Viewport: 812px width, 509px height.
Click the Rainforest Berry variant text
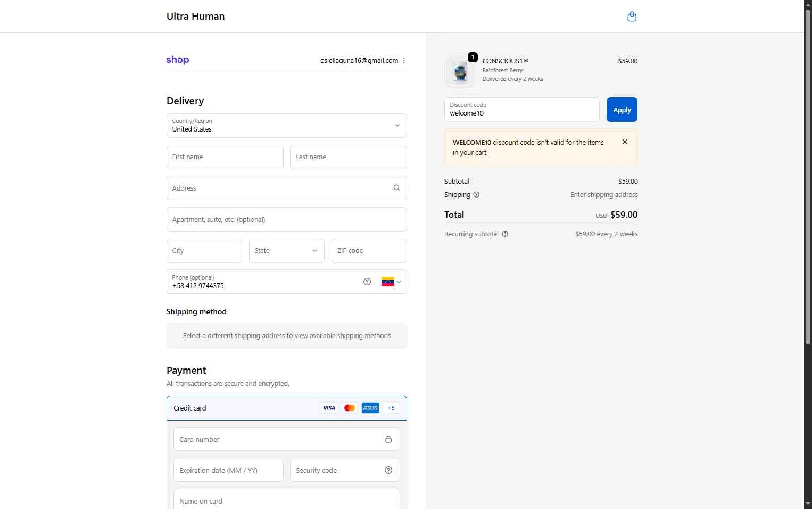coord(502,70)
